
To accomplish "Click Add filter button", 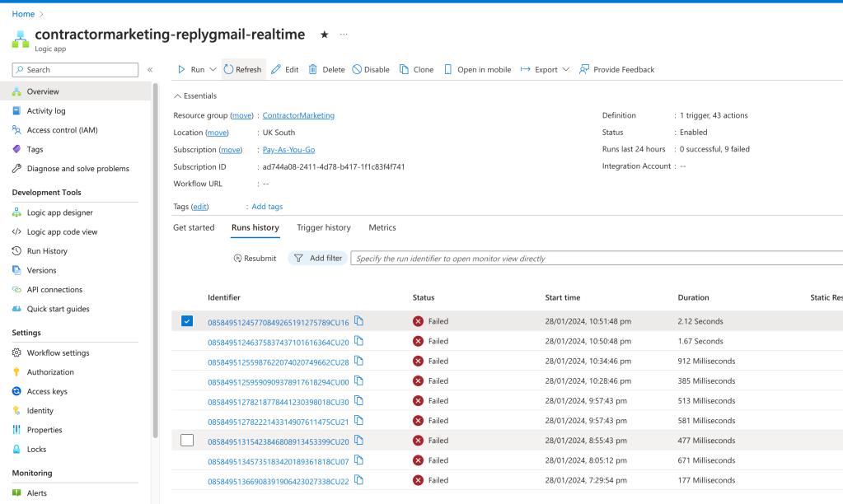I will point(318,258).
